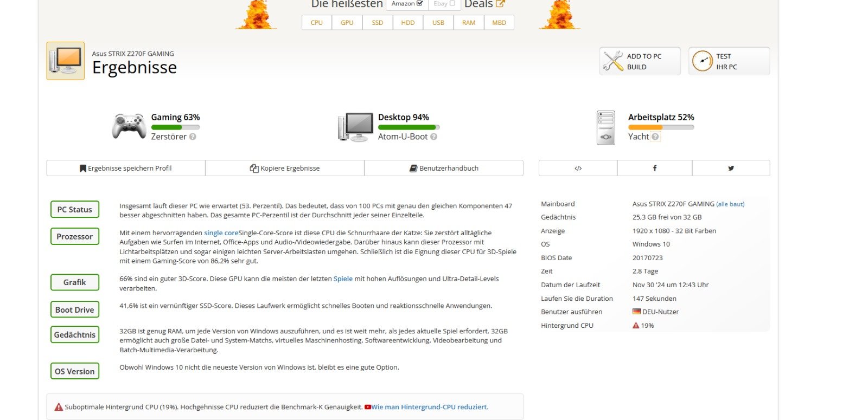Click the YouTube icon in warning banner

368,407
